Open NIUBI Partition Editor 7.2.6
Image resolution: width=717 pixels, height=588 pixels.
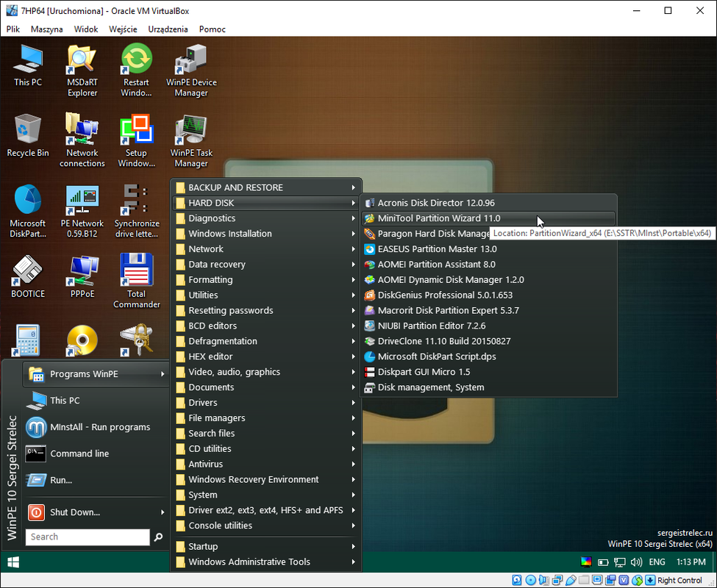[x=488, y=326]
